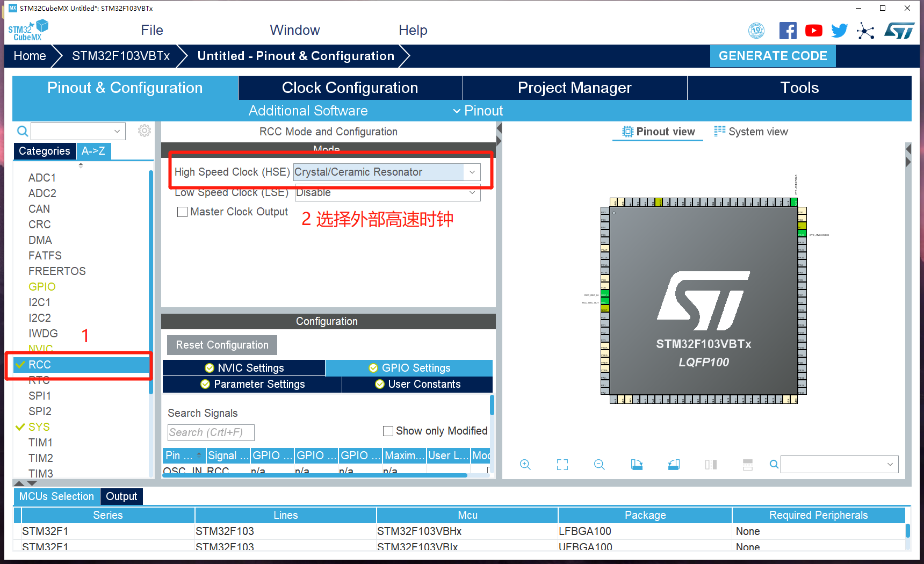The image size is (924, 564).
Task: Click the Search Signals input field
Action: pyautogui.click(x=211, y=432)
